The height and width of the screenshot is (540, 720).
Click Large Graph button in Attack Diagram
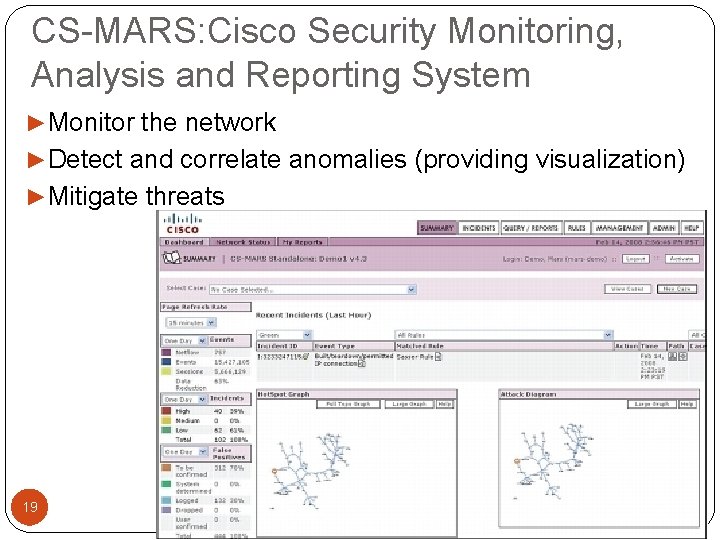coord(652,404)
